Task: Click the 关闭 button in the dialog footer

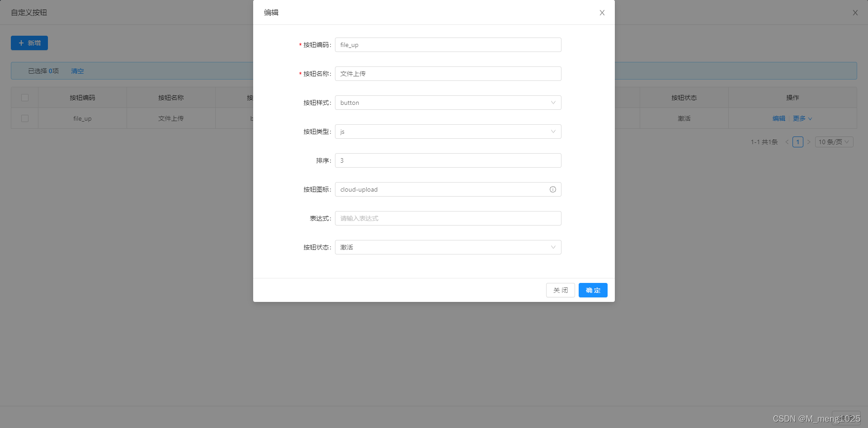Action: tap(560, 290)
